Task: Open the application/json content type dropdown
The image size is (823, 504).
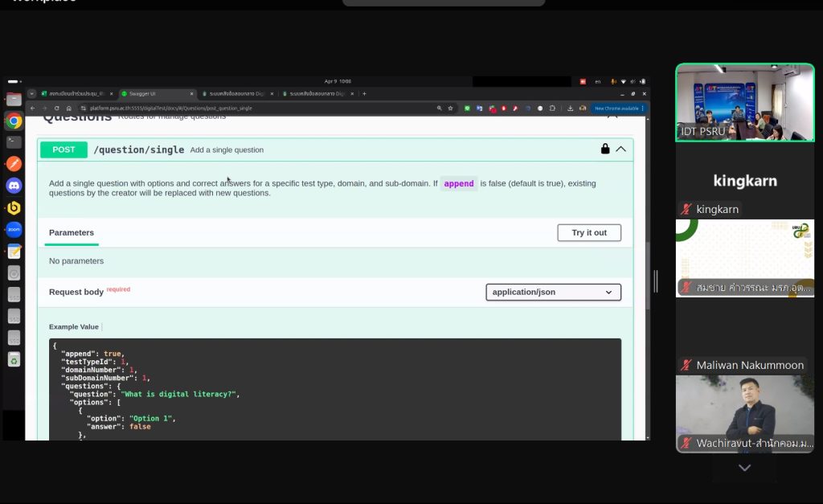Action: [553, 292]
